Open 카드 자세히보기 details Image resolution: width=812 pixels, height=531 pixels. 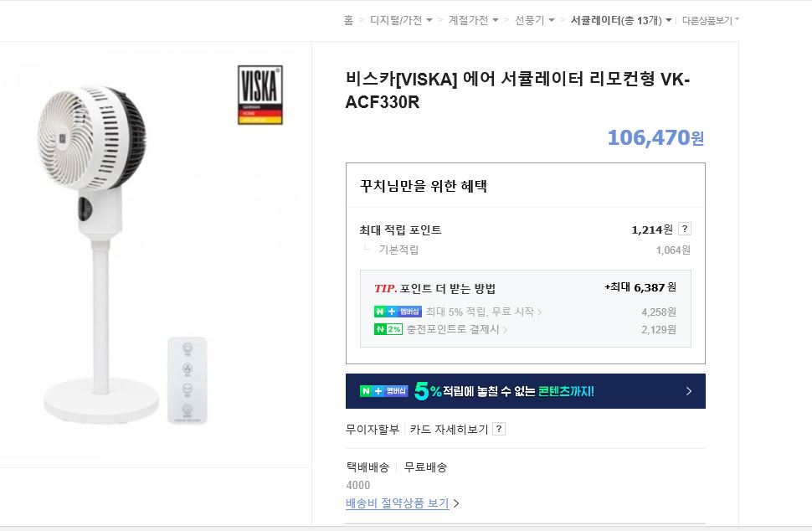coord(449,430)
